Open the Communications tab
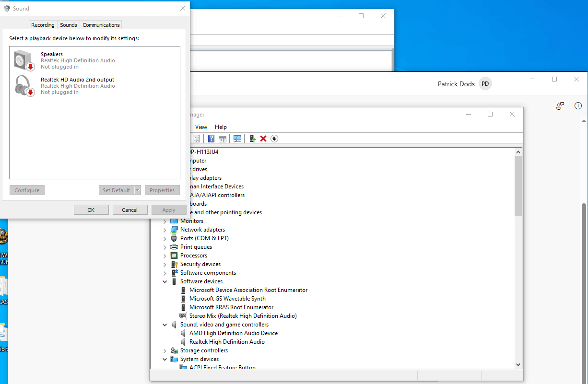 (x=101, y=25)
